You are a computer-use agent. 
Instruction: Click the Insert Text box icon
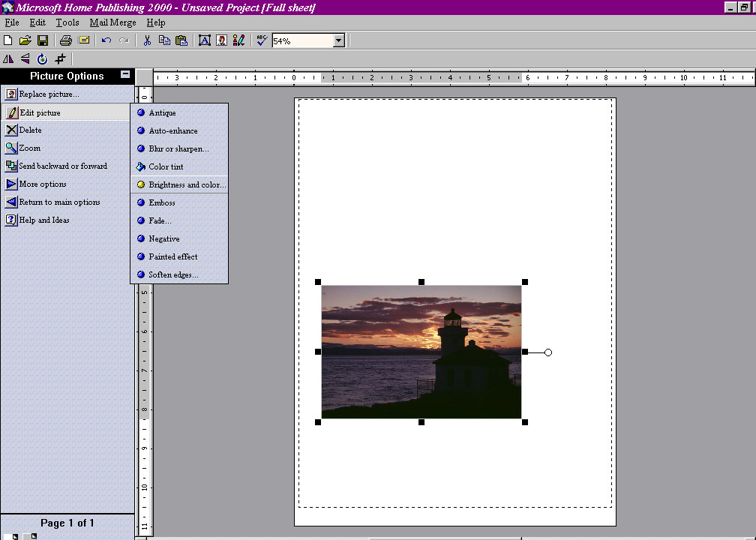(x=204, y=40)
